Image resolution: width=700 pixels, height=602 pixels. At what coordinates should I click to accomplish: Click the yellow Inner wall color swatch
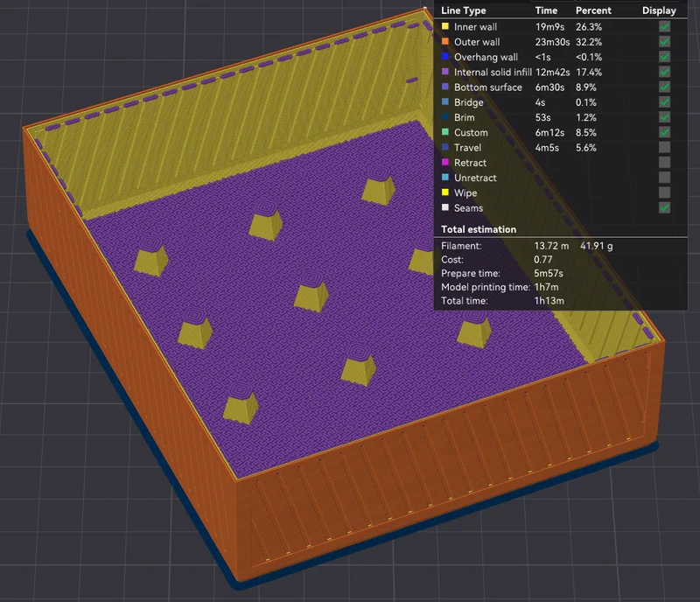pos(445,26)
